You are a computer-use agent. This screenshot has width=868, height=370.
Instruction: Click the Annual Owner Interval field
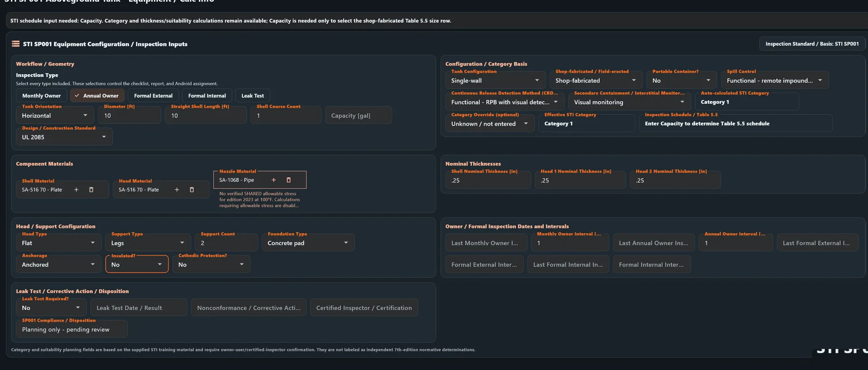point(736,243)
